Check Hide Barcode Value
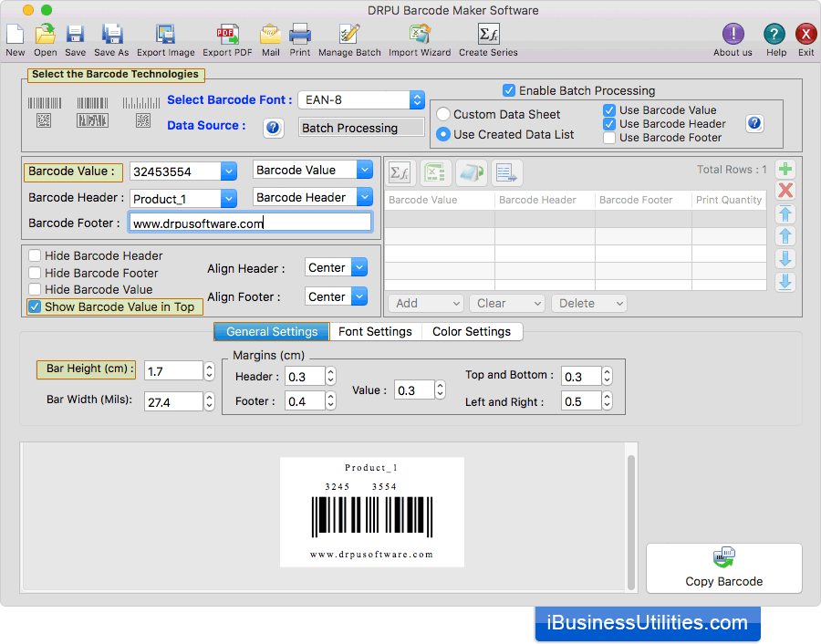The image size is (821, 644). click(x=35, y=289)
